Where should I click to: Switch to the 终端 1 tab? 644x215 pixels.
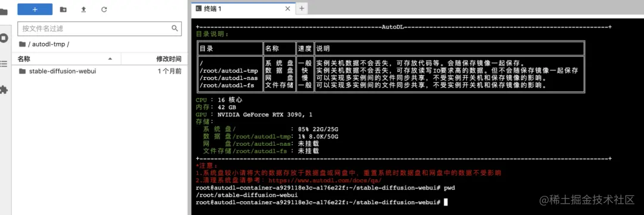click(243, 8)
